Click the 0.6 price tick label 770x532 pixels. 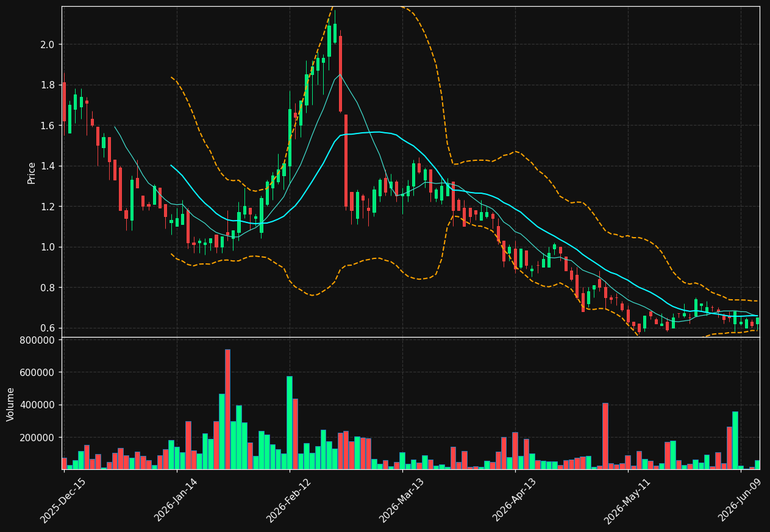click(47, 328)
